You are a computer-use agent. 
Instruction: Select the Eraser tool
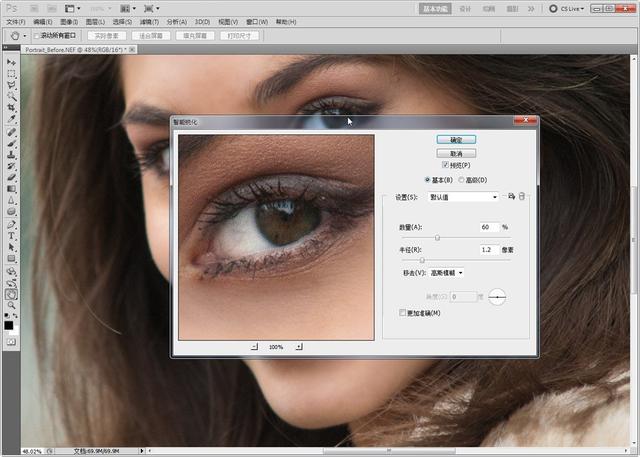(x=11, y=178)
